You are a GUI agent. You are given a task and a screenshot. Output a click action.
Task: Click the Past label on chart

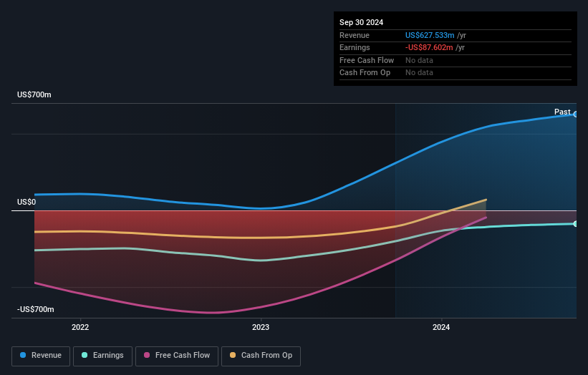pos(562,112)
